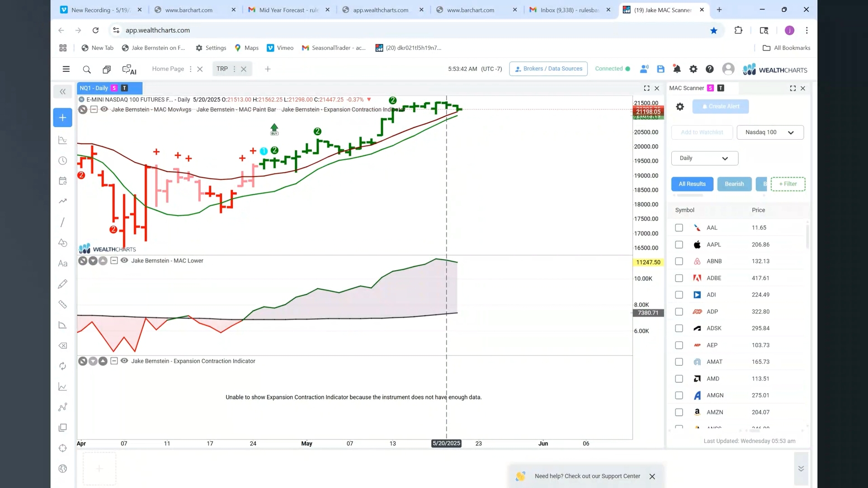The height and width of the screenshot is (488, 868).
Task: Tick the AMD row checkbox
Action: [x=679, y=379]
